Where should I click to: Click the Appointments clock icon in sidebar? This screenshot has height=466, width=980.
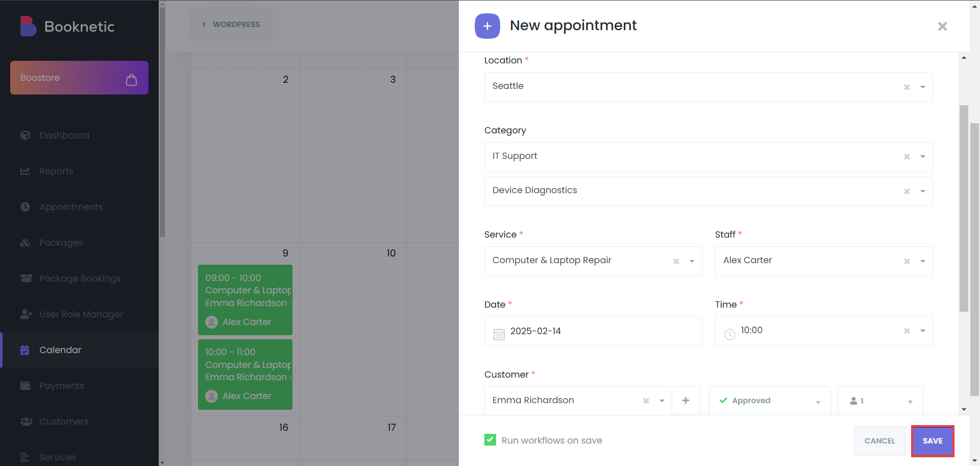pos(25,207)
